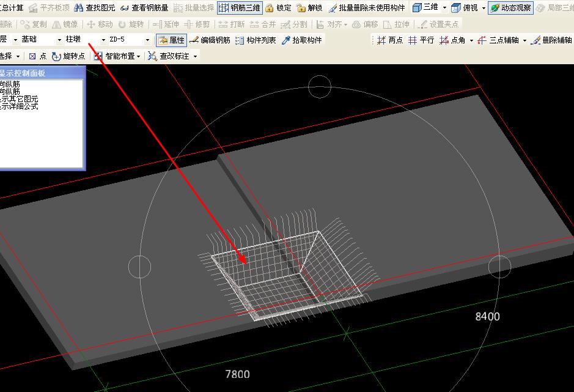
Task: Click the 显示控制面板 title bar
Action: pos(42,73)
